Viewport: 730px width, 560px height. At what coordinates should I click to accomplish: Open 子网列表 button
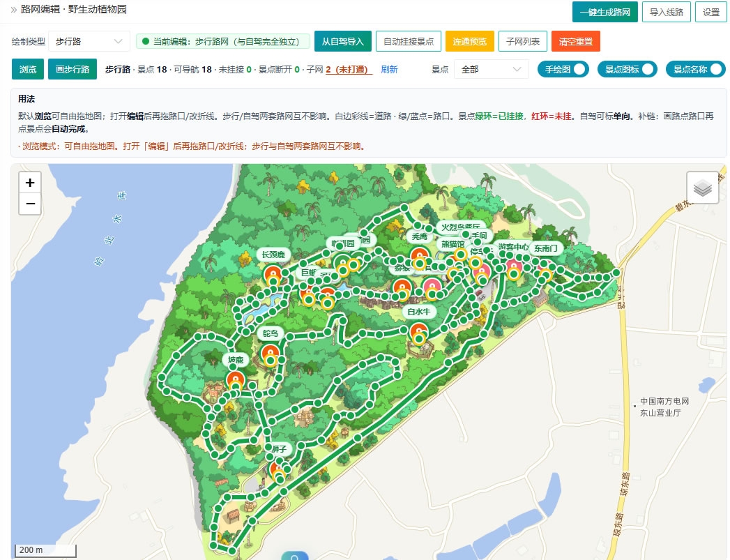tap(523, 41)
